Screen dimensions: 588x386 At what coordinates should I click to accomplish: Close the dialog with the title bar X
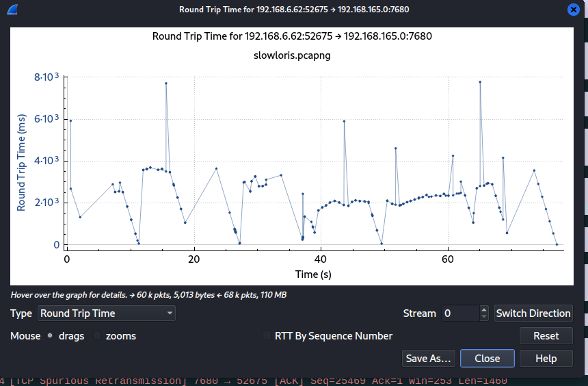[x=574, y=10]
